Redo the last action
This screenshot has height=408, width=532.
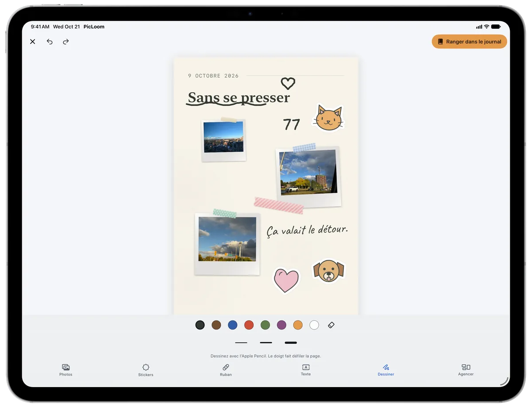click(66, 42)
